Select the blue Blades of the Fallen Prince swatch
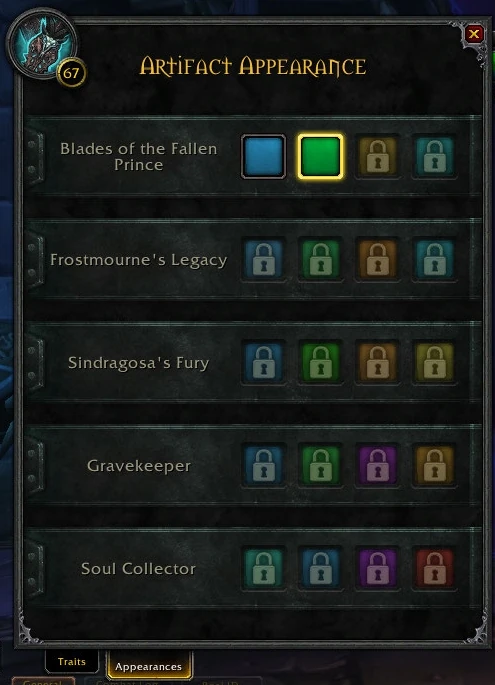The image size is (495, 685). 263,156
